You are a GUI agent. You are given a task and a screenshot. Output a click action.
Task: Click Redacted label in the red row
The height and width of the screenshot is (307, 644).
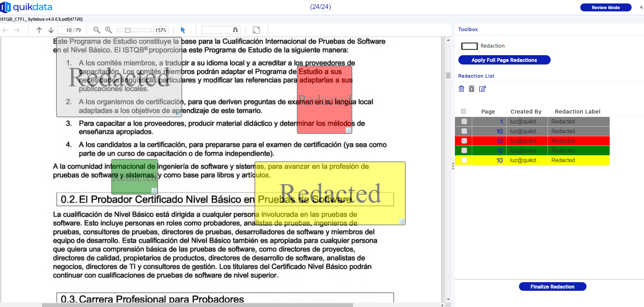[x=563, y=141]
